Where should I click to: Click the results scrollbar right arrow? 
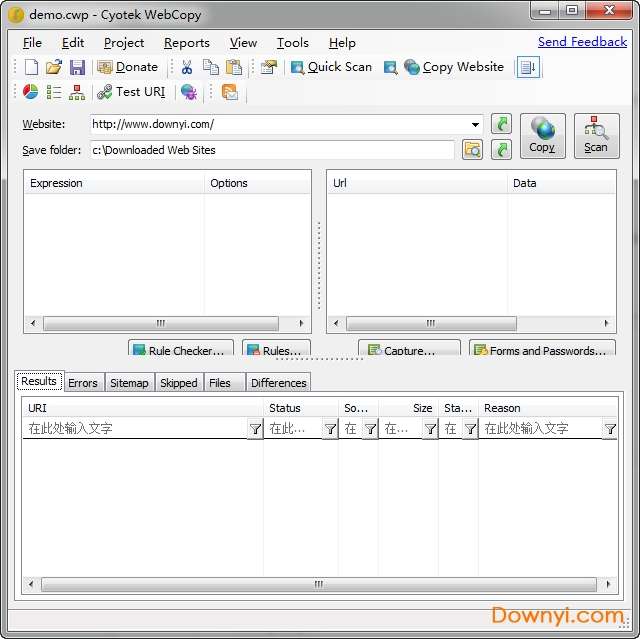pyautogui.click(x=608, y=584)
